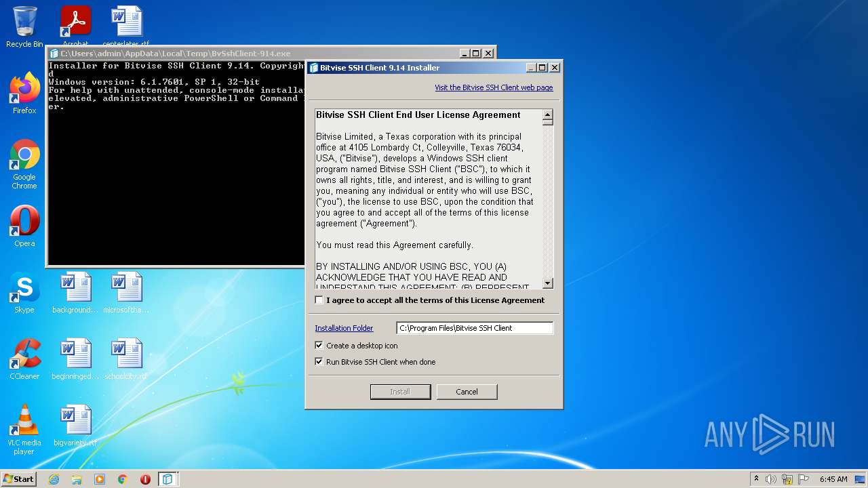868x488 pixels.
Task: Minimize the console window
Action: pos(465,54)
